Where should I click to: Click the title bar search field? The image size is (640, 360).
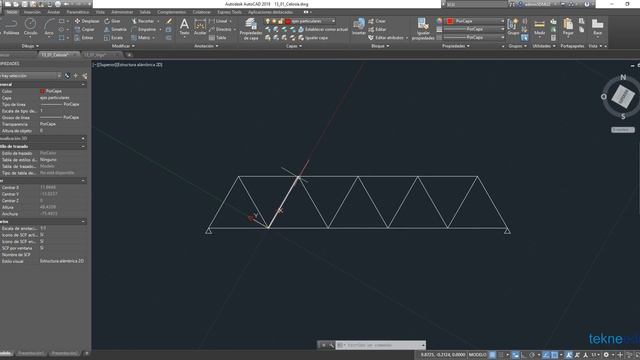[476, 4]
